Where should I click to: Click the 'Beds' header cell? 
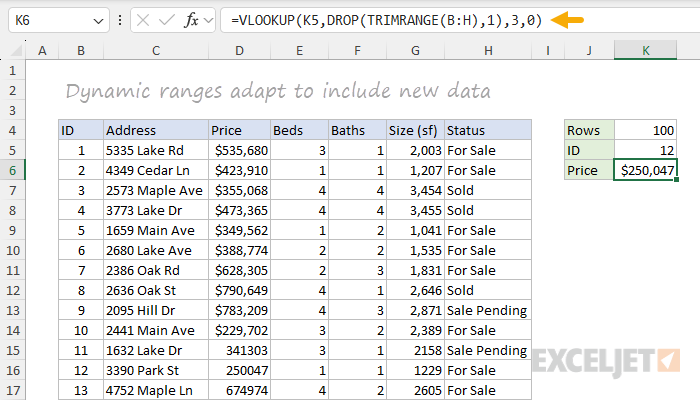click(299, 130)
